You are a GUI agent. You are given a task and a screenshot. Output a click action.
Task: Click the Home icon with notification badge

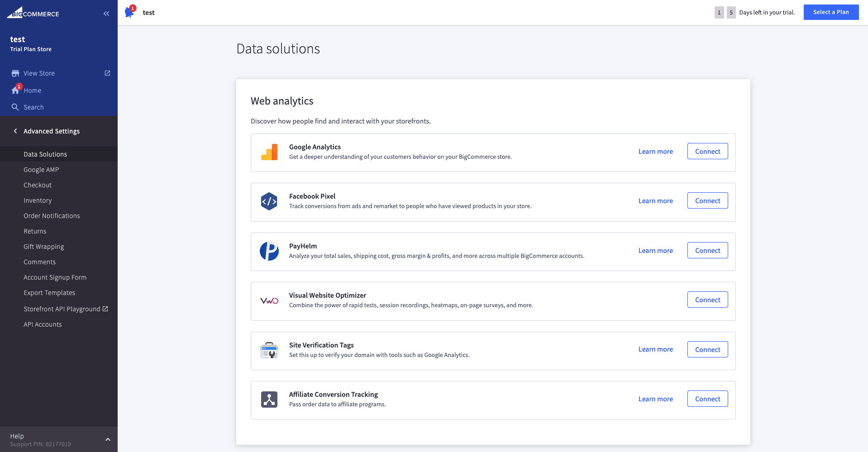tap(16, 90)
